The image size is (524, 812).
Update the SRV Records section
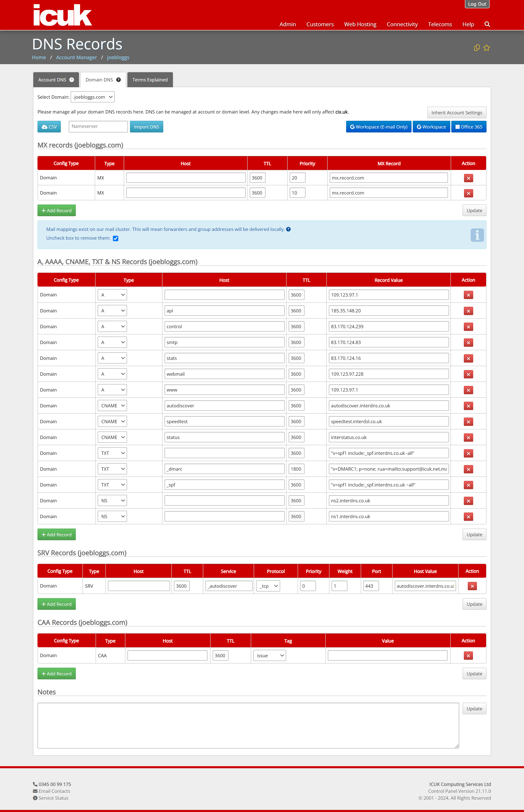pos(474,604)
